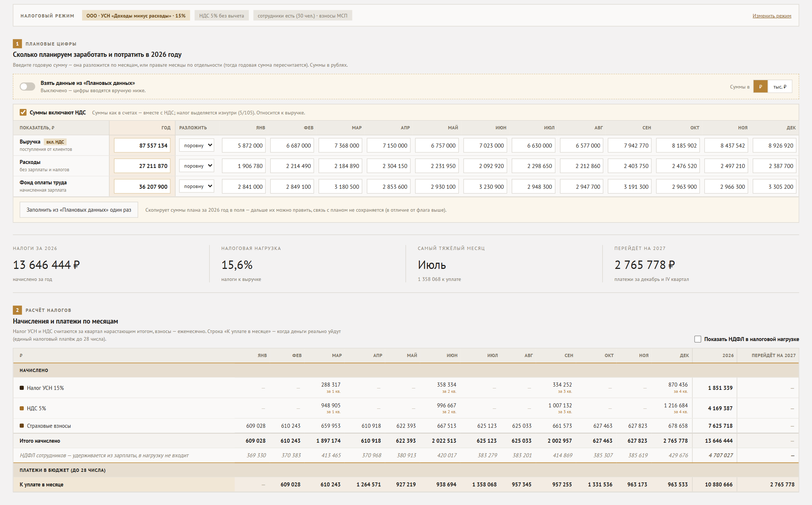The height and width of the screenshot is (505, 812).
Task: Select the ООО УСН «Доходы минус расходы» 15% tag
Action: point(136,16)
